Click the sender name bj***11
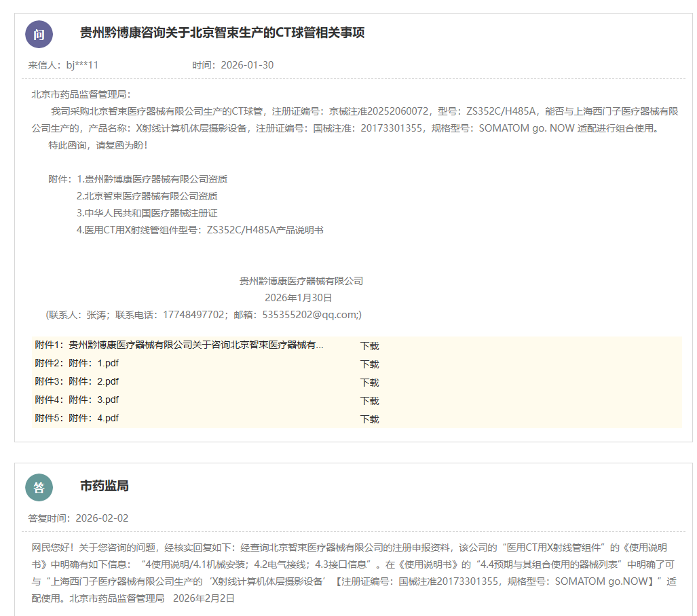The image size is (697, 616). 82,65
